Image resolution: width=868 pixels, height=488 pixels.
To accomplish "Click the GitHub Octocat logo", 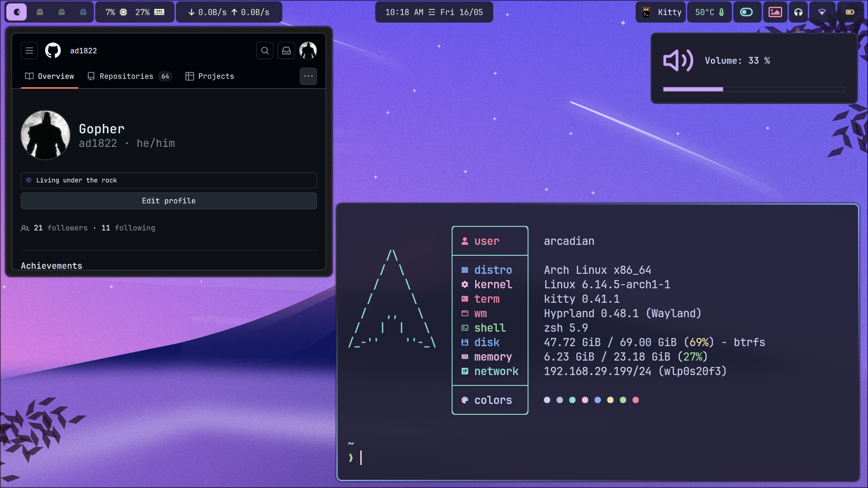I will [53, 51].
